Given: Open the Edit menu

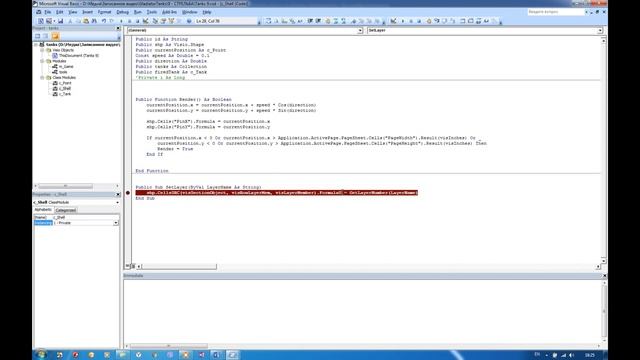Looking at the screenshot, I should [x=60, y=12].
